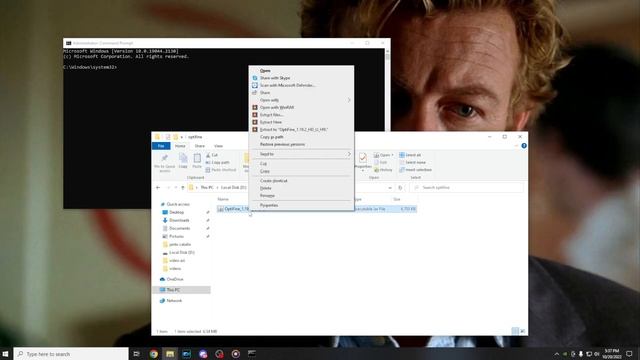Screen dimensions: 640x360
Task: Select Restore previous versions
Action: (x=282, y=144)
